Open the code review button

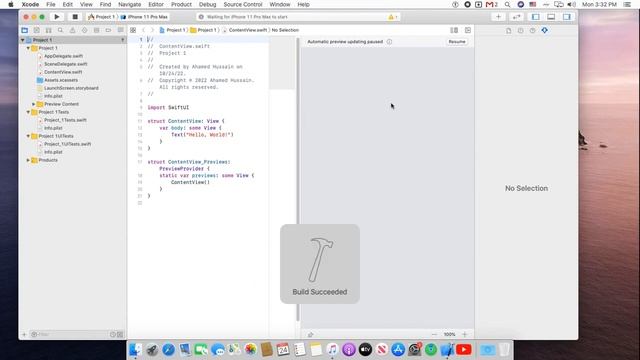click(x=516, y=17)
